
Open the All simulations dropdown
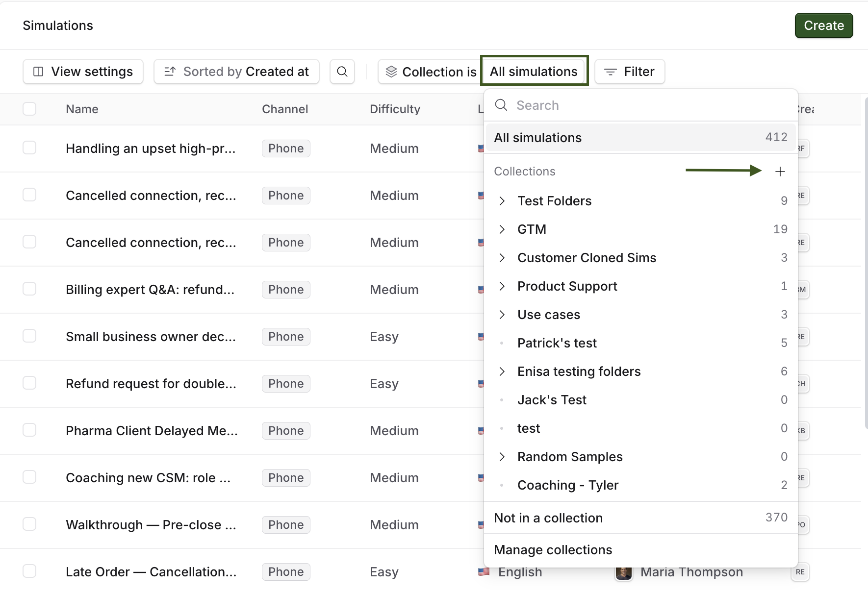click(534, 72)
